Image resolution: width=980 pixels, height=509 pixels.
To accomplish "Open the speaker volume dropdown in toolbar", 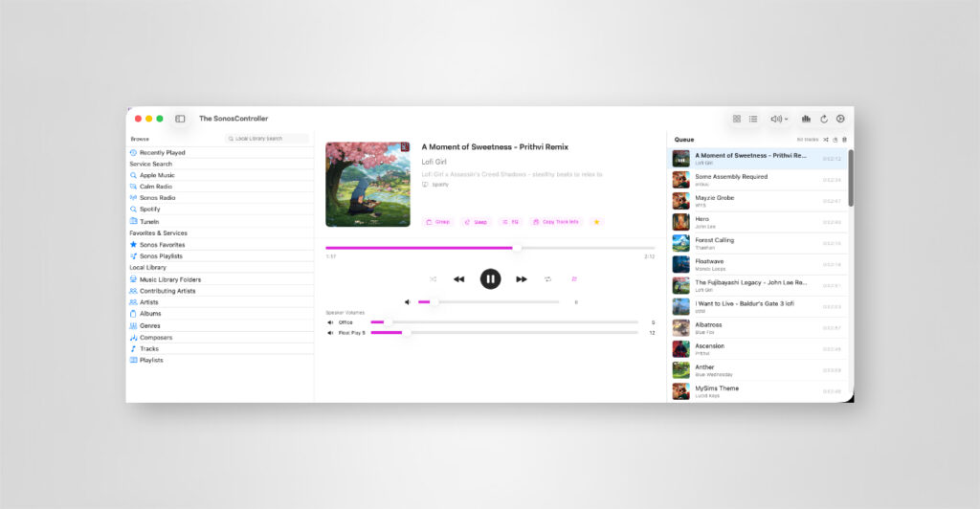I will [779, 119].
